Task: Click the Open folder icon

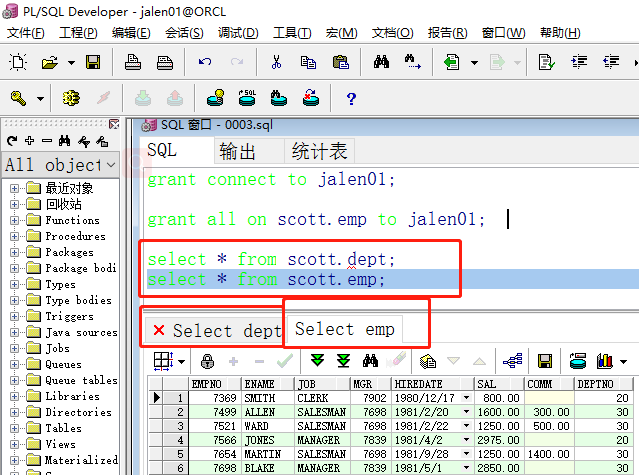Action: tap(50, 62)
